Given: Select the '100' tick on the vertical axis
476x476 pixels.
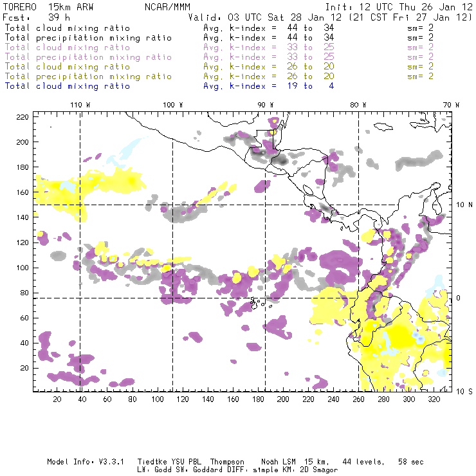Looking at the screenshot, I should pyautogui.click(x=23, y=268).
